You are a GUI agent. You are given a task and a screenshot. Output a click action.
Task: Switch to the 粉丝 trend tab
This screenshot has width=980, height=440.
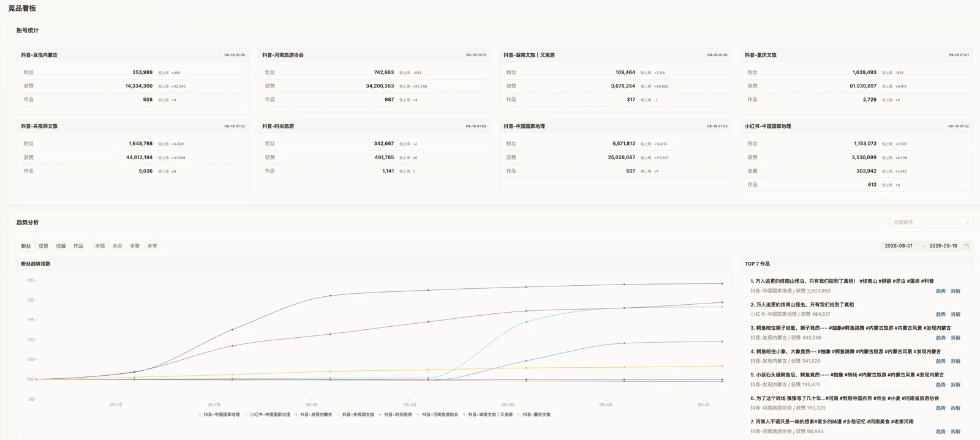click(26, 246)
